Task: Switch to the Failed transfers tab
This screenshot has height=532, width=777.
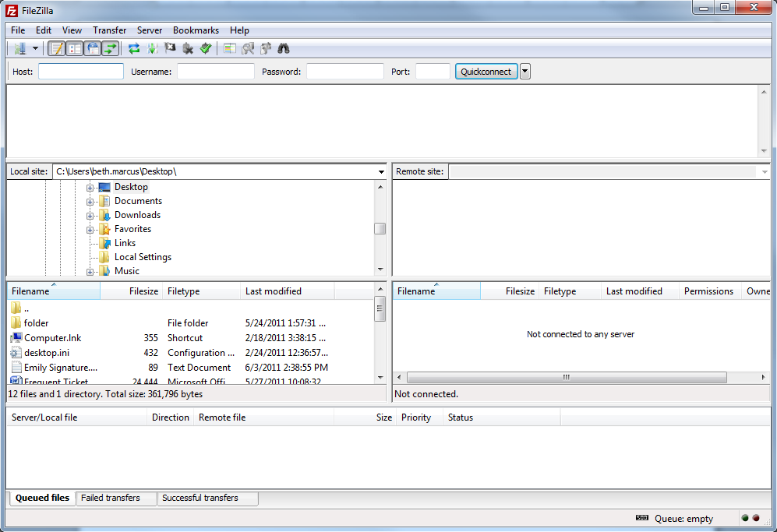Action: coord(116,498)
